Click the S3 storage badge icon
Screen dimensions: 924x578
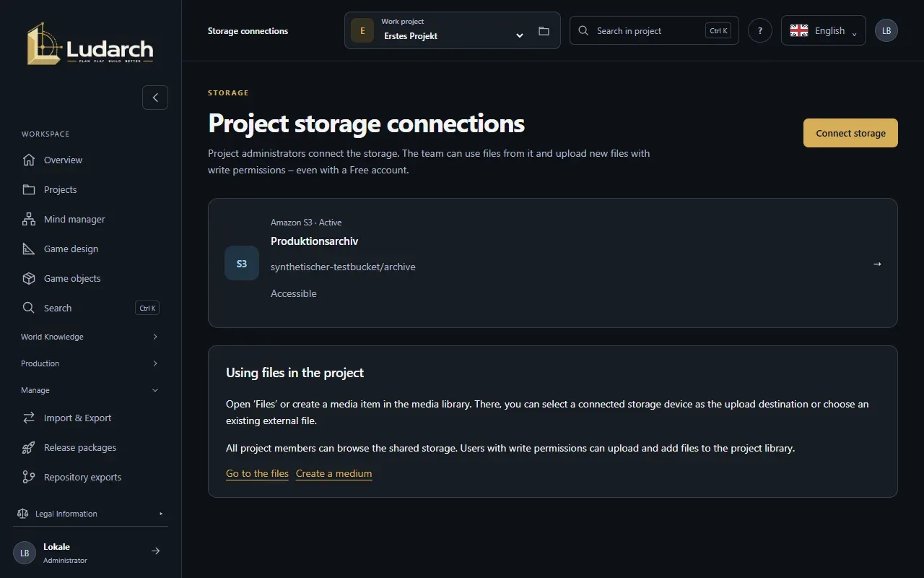coord(242,263)
